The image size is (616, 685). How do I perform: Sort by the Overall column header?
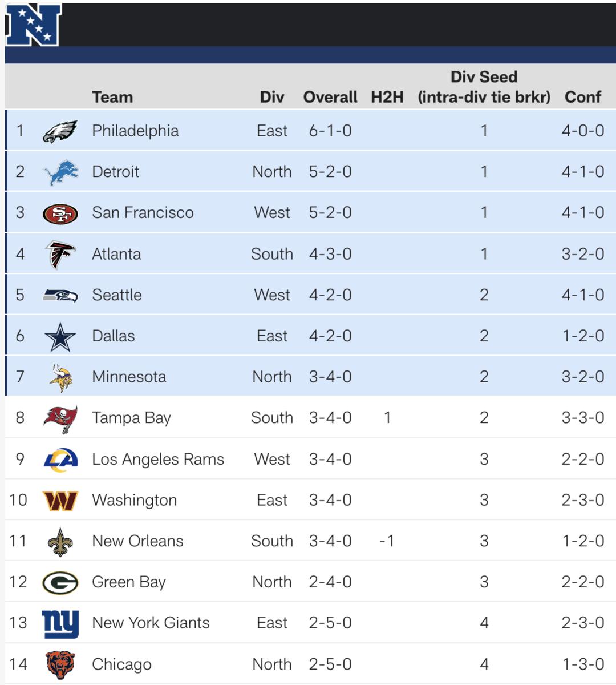click(330, 97)
